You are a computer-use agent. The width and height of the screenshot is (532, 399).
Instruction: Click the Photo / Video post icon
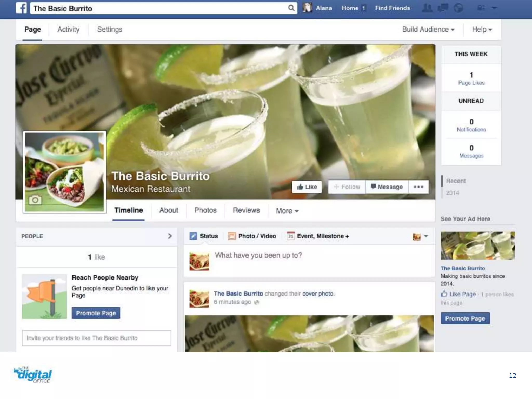tap(231, 236)
